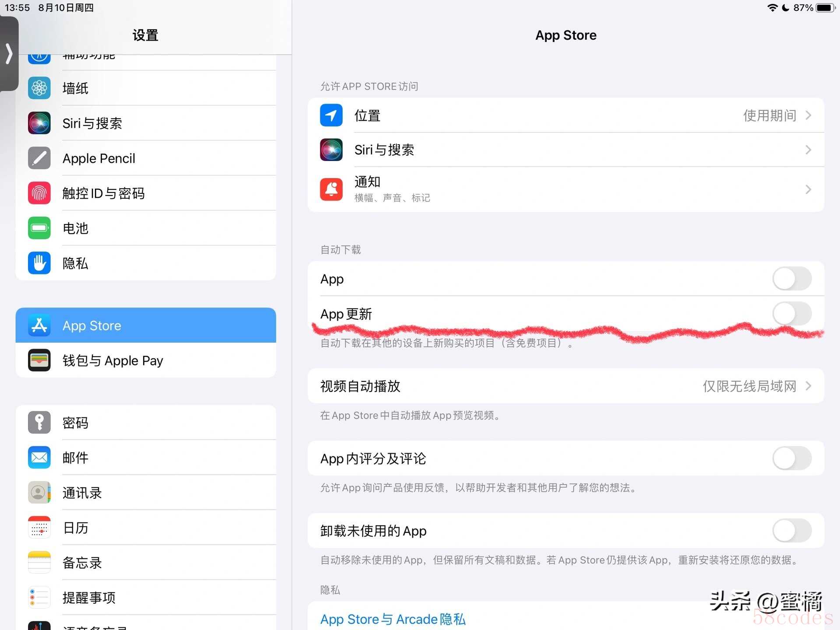Viewport: 840px width, 630px height.
Task: Tap the blue Location arrow icon
Action: click(331, 115)
